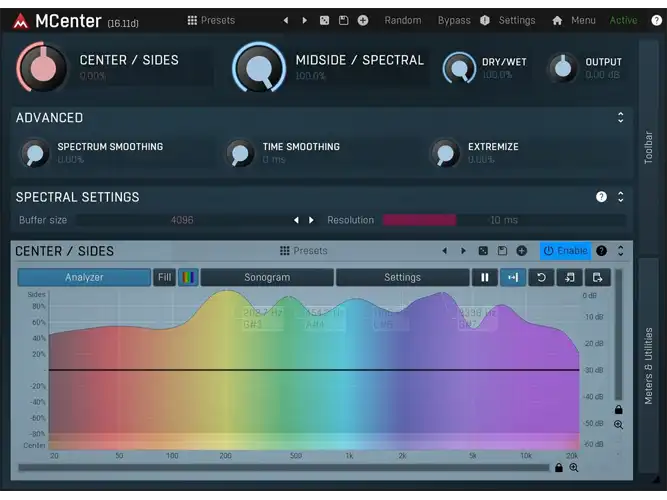Open the top Presets grid menu
The width and height of the screenshot is (667, 500).
[211, 20]
